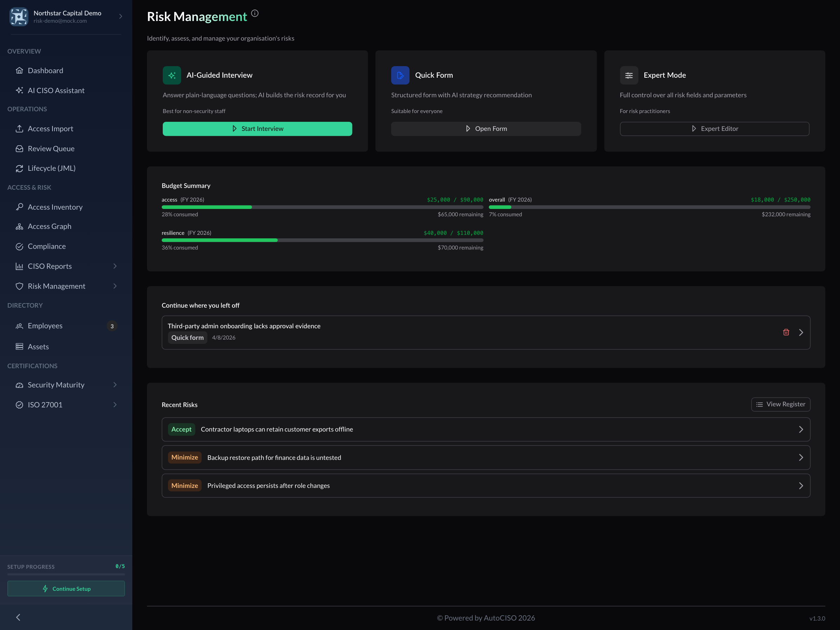Click the '$232,000 remaining' text
Screen dimensions: 840x630
click(786, 214)
